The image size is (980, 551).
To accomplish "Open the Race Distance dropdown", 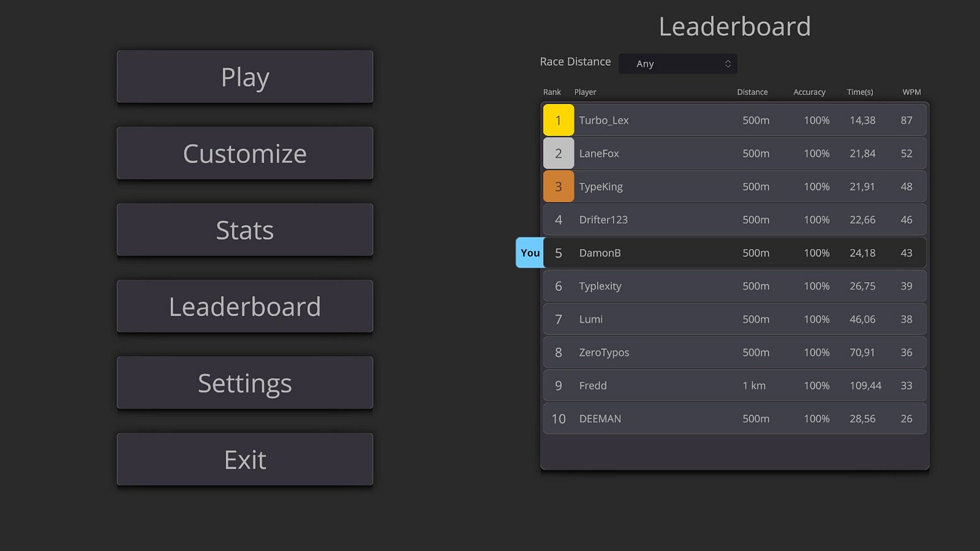I will pyautogui.click(x=677, y=64).
